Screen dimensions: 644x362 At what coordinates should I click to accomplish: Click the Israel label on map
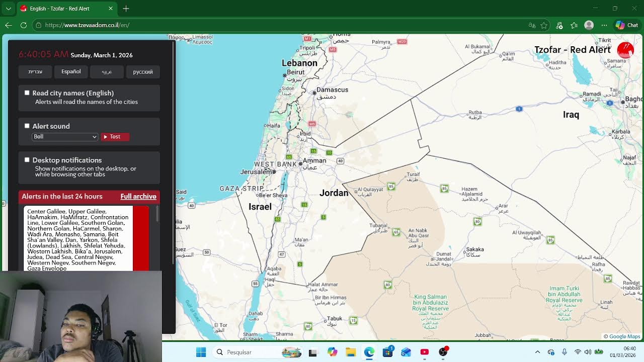(x=260, y=207)
